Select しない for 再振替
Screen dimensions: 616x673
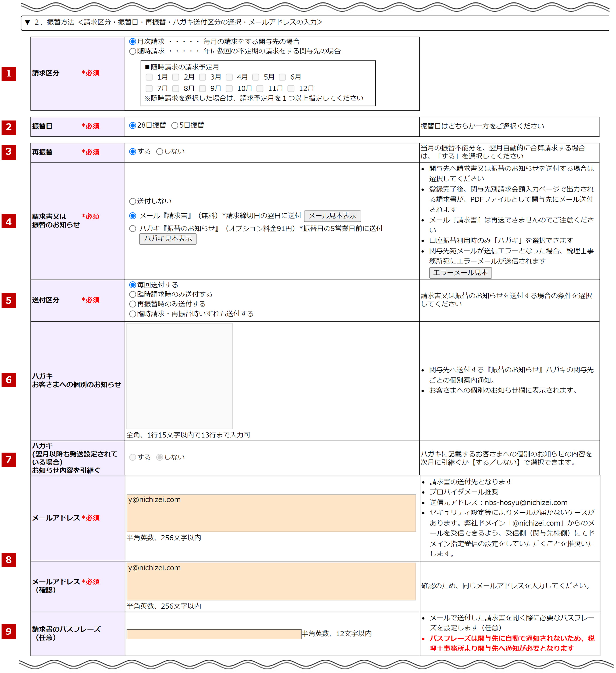click(160, 152)
